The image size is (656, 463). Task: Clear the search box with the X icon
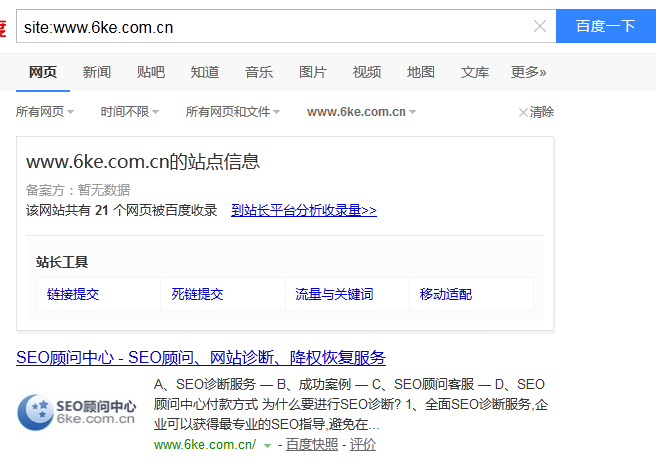click(540, 26)
